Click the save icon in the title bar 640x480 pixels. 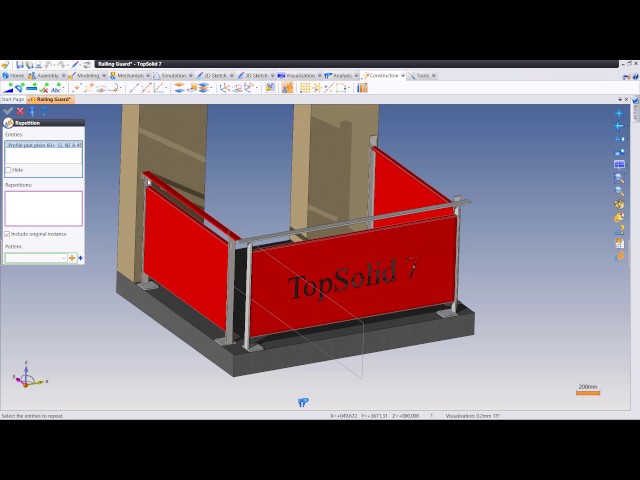[20, 64]
